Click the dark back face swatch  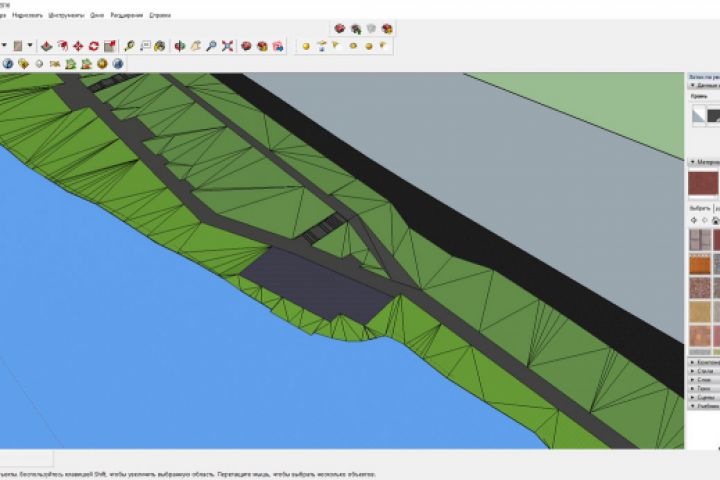(x=714, y=115)
